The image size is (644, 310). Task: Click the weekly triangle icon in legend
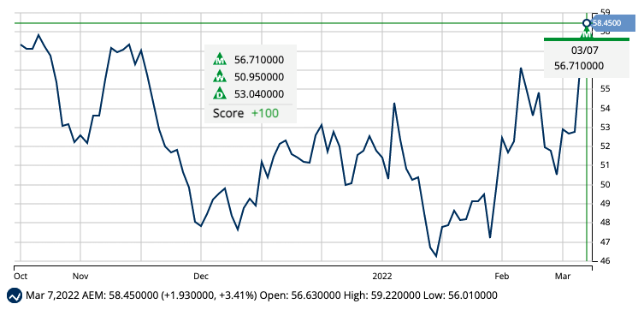click(220, 76)
